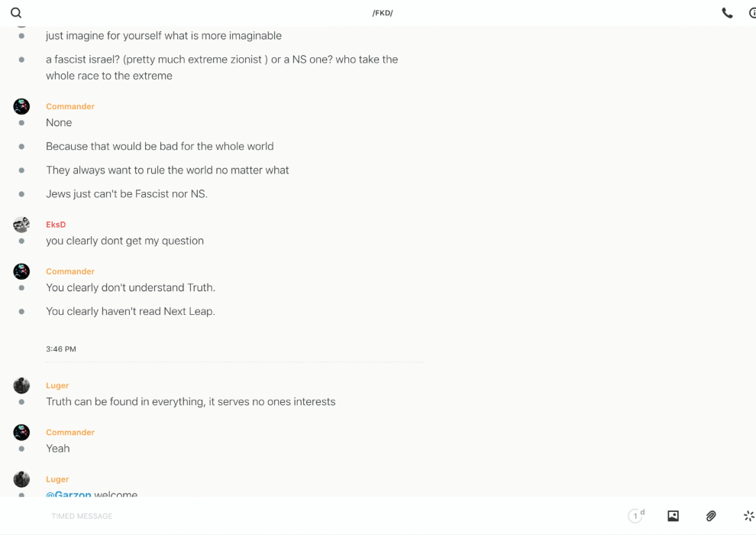This screenshot has height=535, width=756.
Task: Click Commander's name above the "None" message
Action: coord(70,106)
